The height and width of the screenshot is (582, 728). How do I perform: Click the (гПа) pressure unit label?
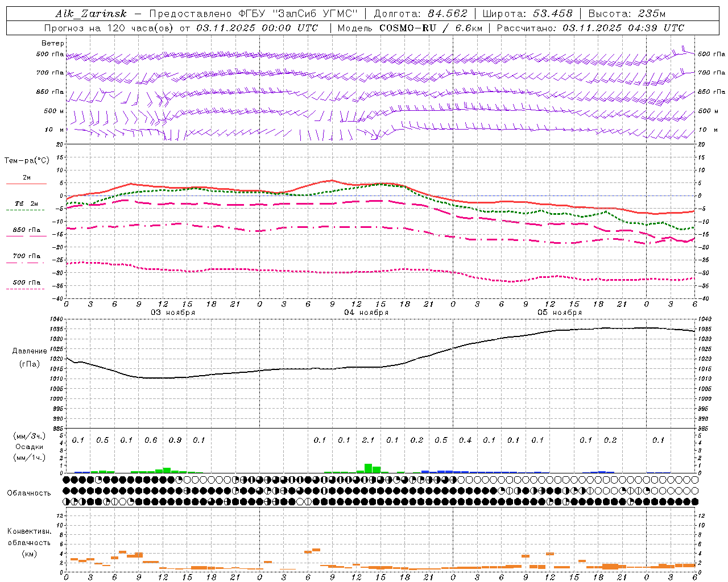(30, 364)
